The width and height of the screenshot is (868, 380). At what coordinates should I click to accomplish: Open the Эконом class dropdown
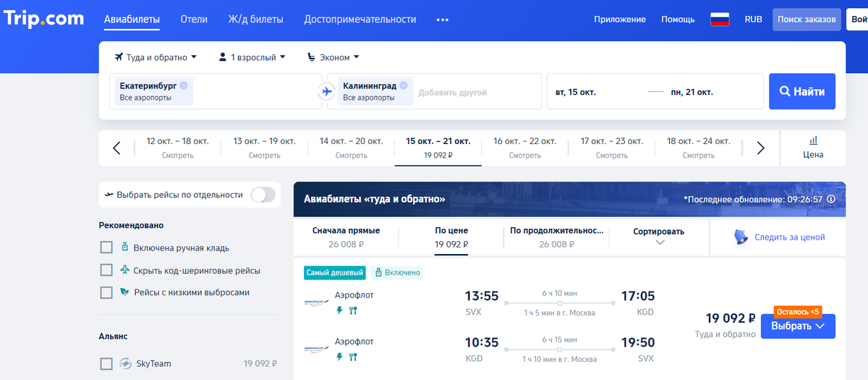point(333,57)
